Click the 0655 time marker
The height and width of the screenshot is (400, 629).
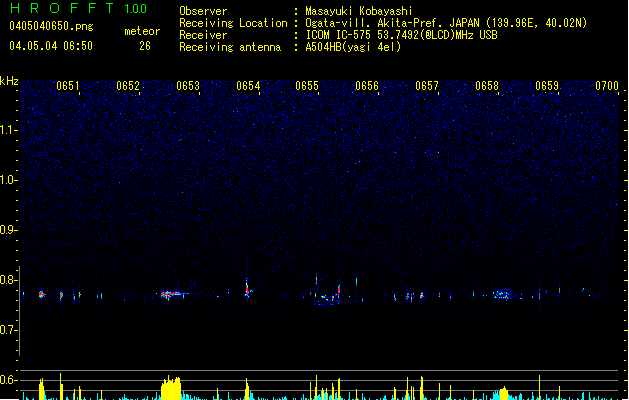click(x=307, y=86)
